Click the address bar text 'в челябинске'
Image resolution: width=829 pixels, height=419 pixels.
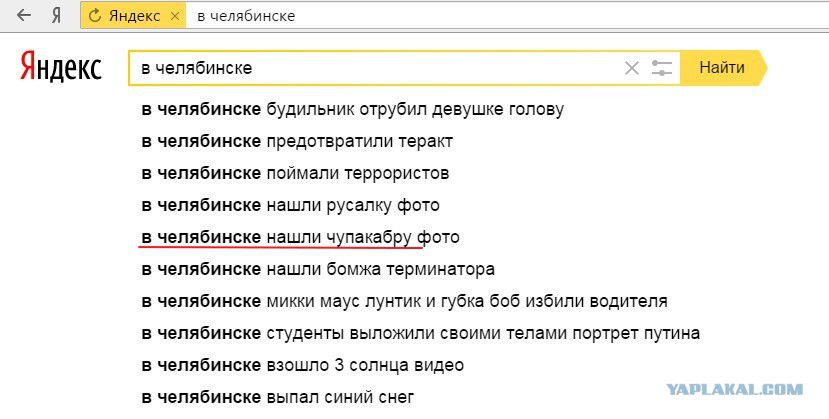(246, 16)
